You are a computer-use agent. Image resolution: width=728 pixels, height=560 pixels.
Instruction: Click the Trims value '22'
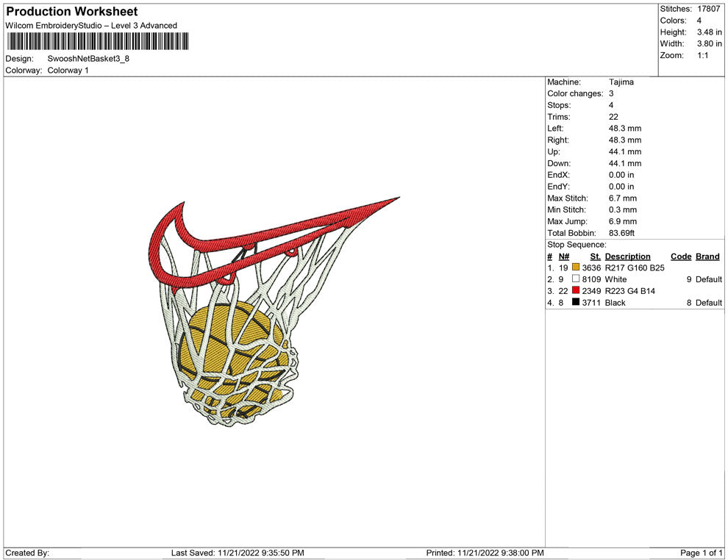click(x=613, y=116)
